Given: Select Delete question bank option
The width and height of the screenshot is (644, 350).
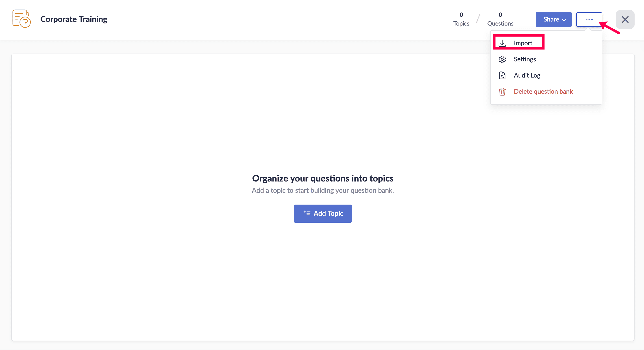Looking at the screenshot, I should [x=543, y=92].
